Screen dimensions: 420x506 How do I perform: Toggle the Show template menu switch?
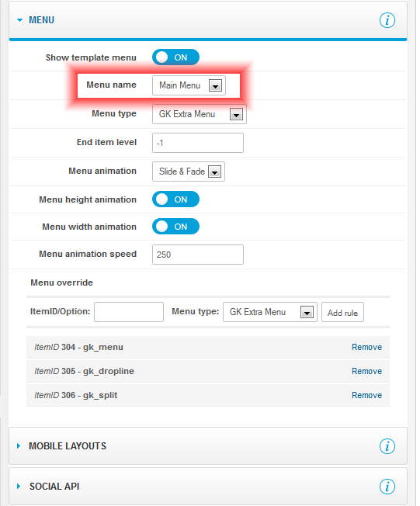point(176,57)
